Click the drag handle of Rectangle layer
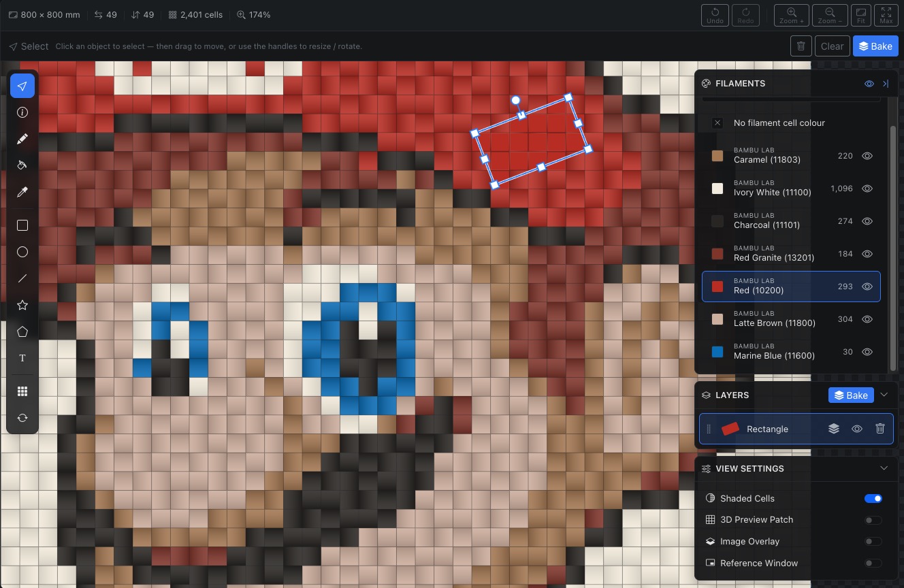 (709, 429)
